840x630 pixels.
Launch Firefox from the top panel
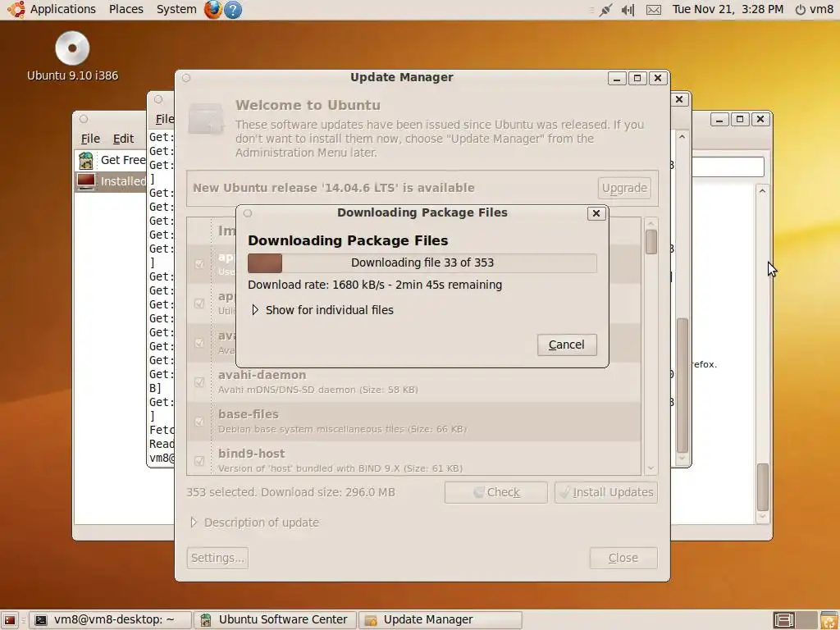(x=212, y=9)
